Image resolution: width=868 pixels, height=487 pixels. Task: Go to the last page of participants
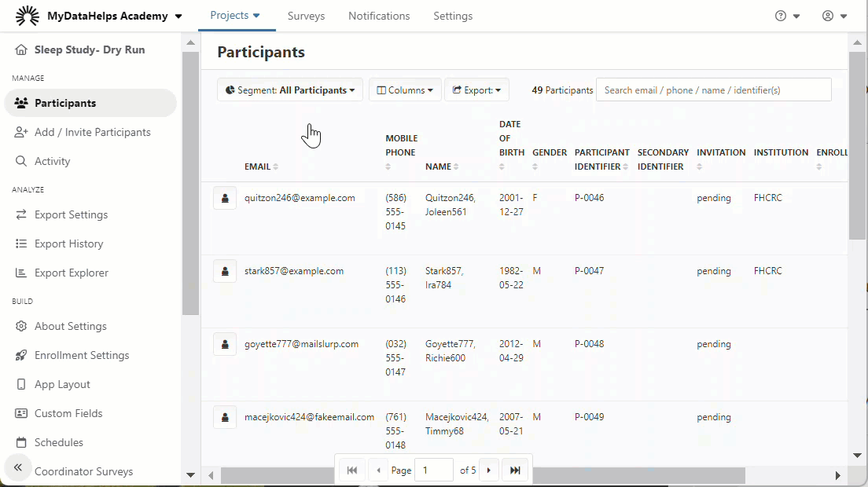tap(515, 471)
